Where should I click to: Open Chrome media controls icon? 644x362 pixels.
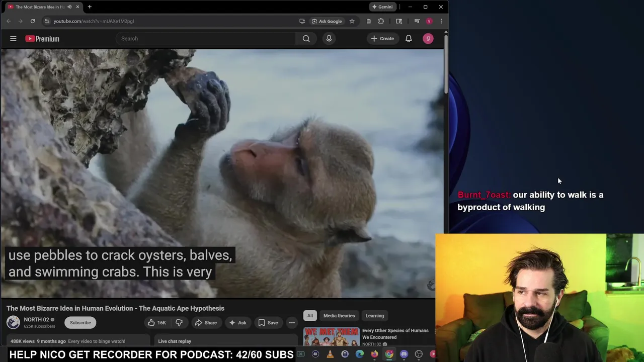(417, 21)
